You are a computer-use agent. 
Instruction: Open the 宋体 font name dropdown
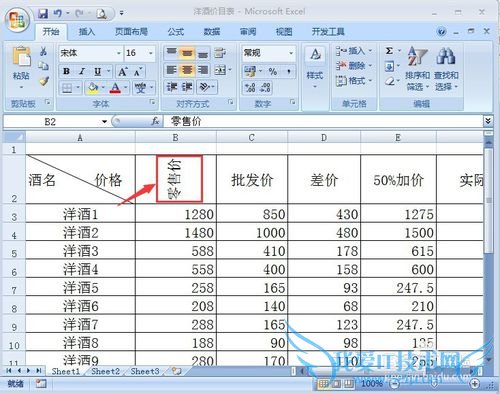pyautogui.click(x=119, y=53)
